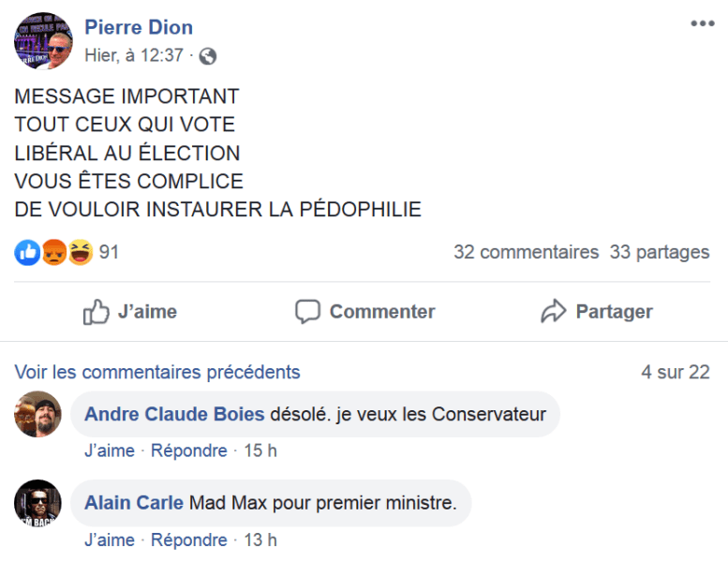
Task: Open Alain Carle's profile name
Action: coord(134,504)
